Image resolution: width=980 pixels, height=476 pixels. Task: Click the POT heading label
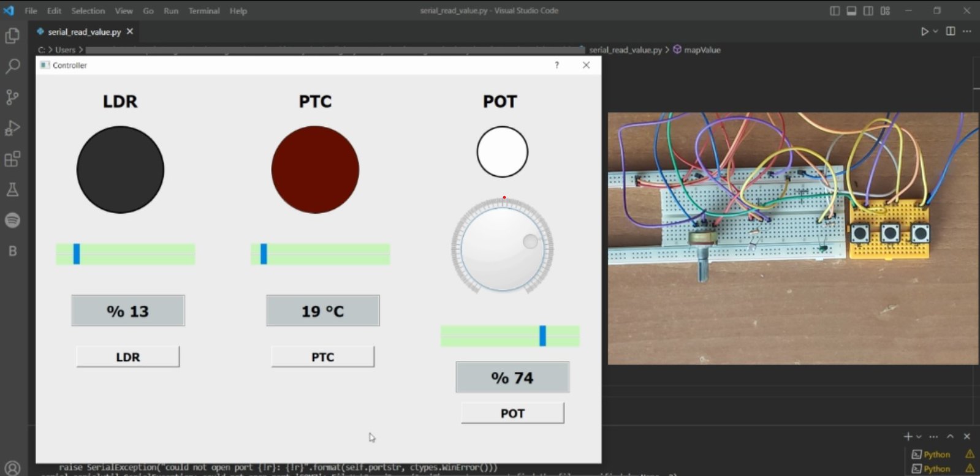click(500, 101)
